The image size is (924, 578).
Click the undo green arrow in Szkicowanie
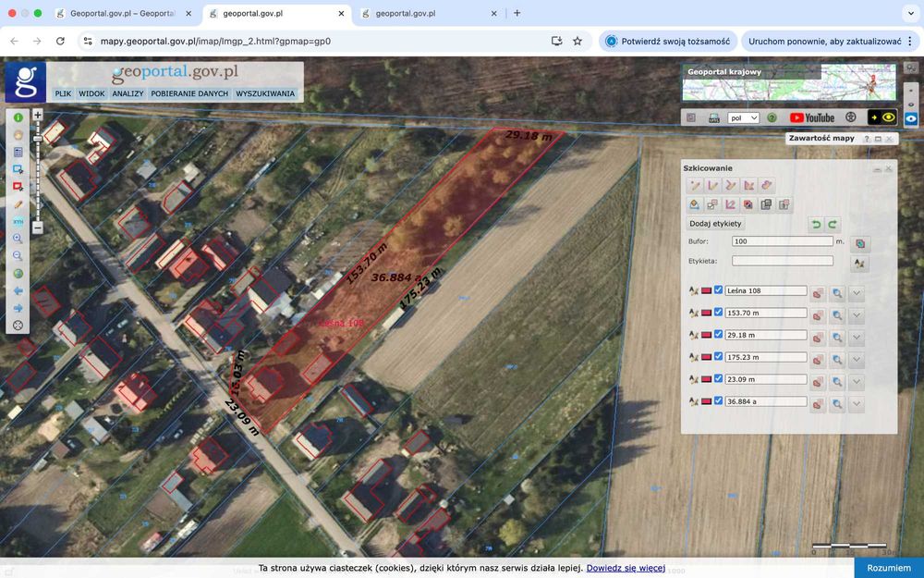[x=816, y=224]
